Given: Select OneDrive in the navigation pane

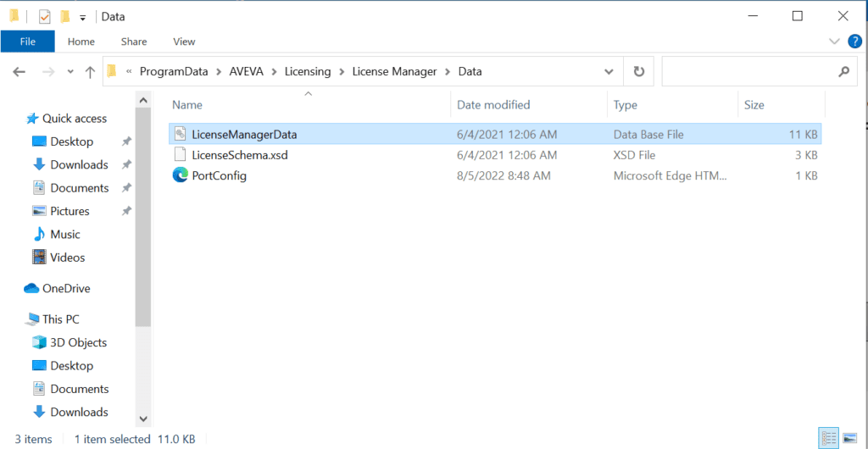Looking at the screenshot, I should pyautogui.click(x=66, y=288).
